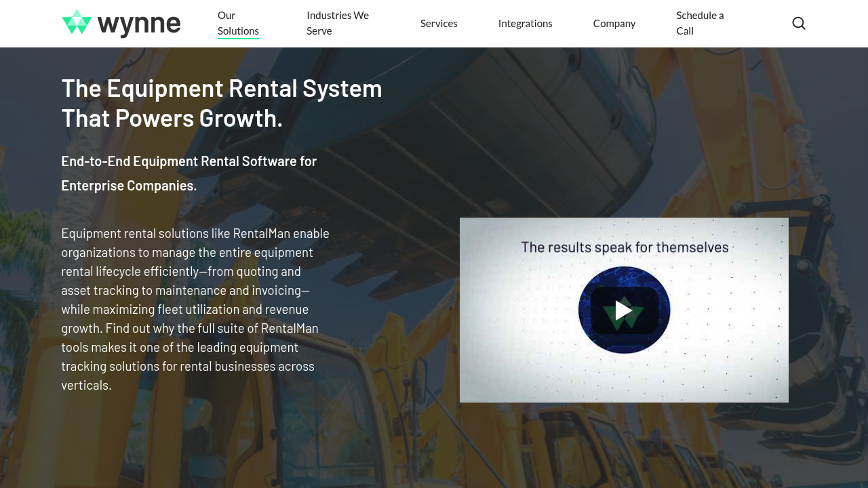Follow the underlined Our Solutions link
The width and height of the screenshot is (868, 488).
238,30
